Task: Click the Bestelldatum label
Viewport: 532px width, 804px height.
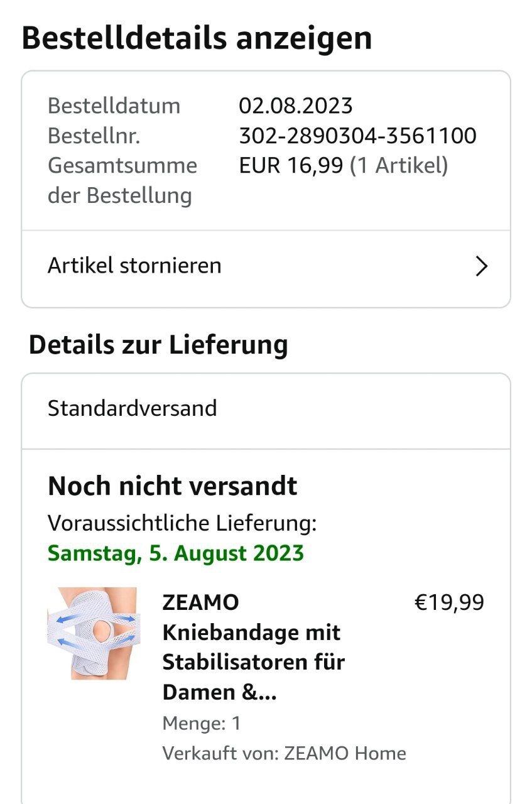Action: click(x=114, y=106)
